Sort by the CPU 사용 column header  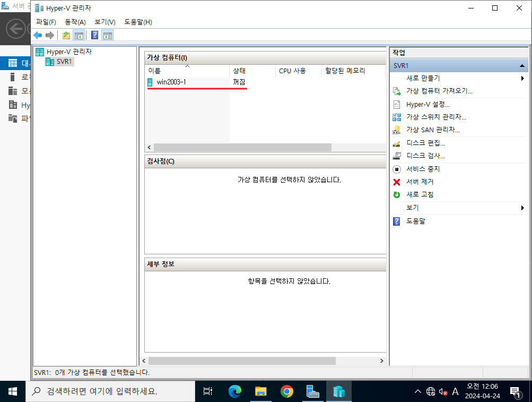pyautogui.click(x=298, y=71)
